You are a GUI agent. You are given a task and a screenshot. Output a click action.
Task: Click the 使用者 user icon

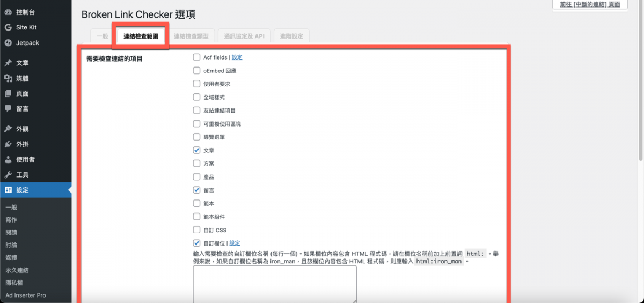click(x=8, y=159)
